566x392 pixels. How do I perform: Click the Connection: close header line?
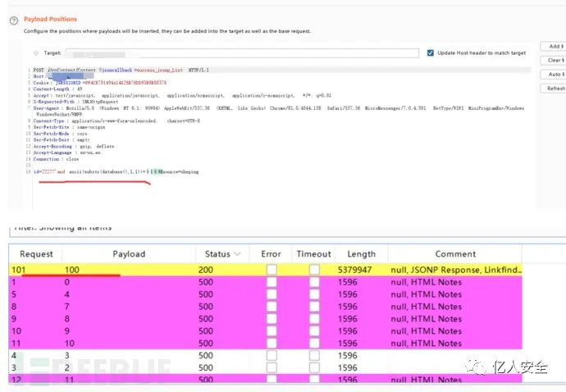click(56, 159)
